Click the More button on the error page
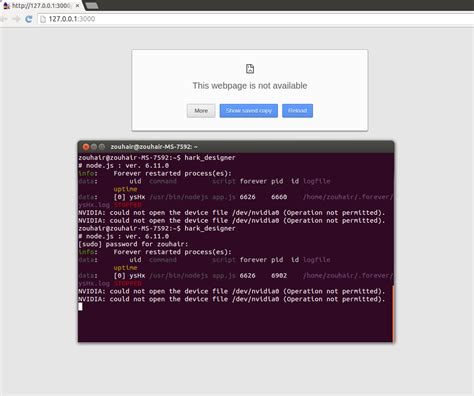This screenshot has height=396, width=474. [x=201, y=111]
